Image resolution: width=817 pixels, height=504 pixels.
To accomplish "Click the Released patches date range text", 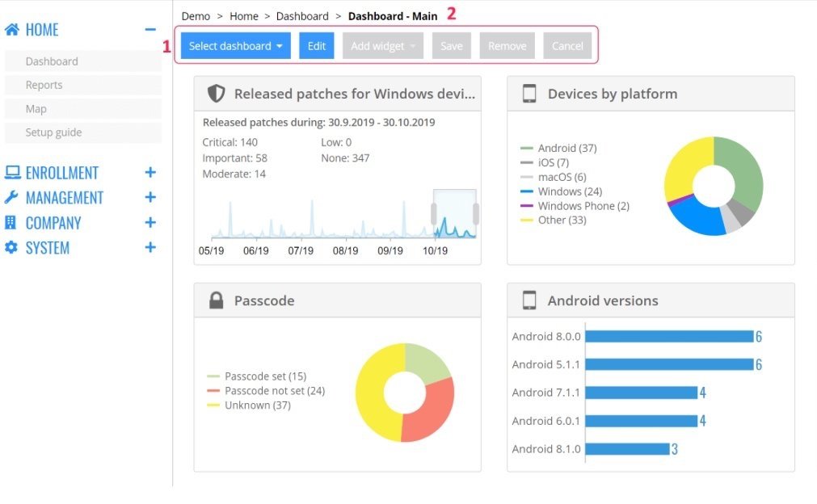I will (x=319, y=122).
